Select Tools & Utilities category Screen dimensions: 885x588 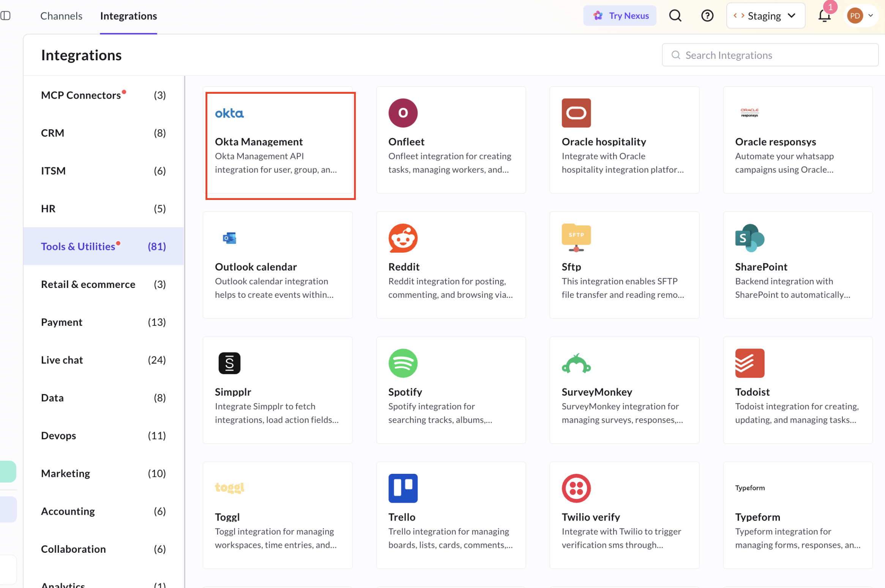point(104,247)
